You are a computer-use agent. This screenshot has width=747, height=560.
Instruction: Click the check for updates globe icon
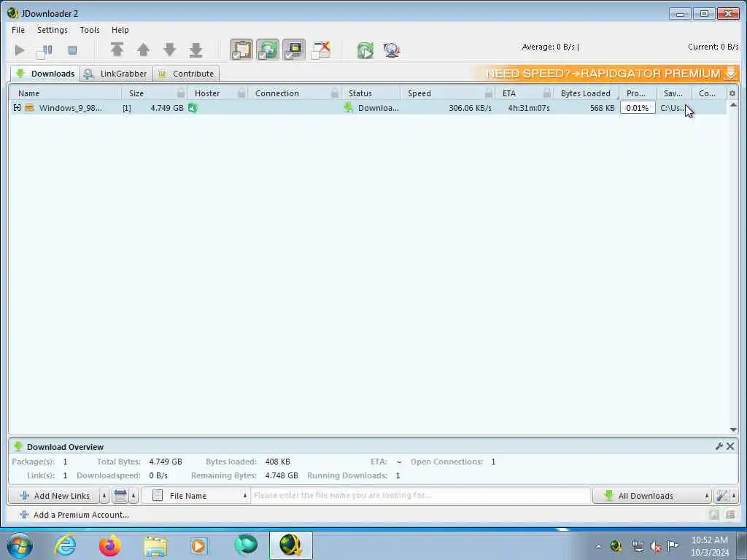[x=392, y=50]
